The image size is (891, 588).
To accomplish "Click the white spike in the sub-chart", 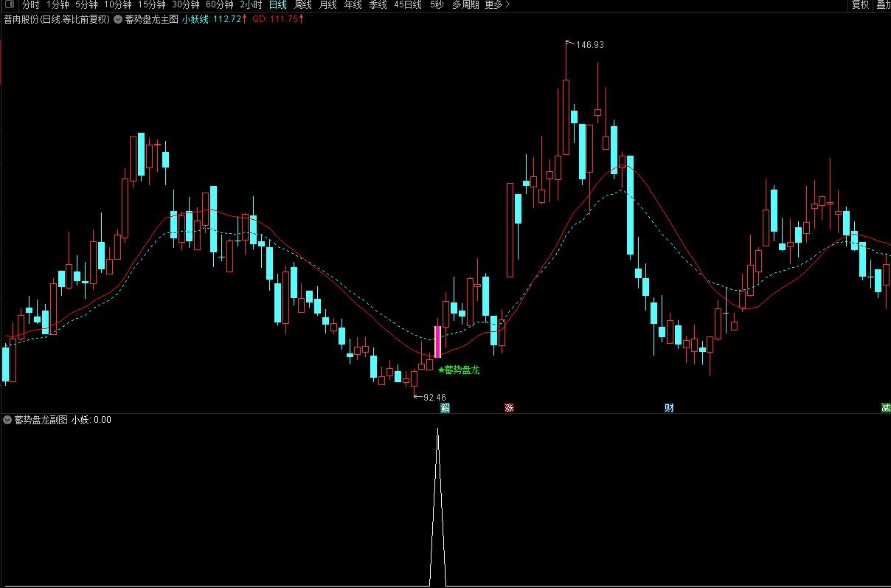I will pyautogui.click(x=438, y=509).
